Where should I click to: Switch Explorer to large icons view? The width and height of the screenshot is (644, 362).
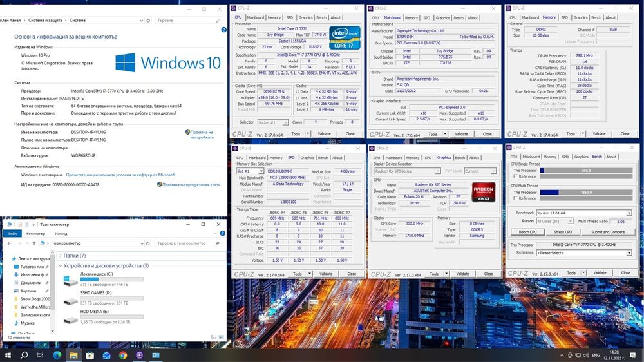(222, 338)
